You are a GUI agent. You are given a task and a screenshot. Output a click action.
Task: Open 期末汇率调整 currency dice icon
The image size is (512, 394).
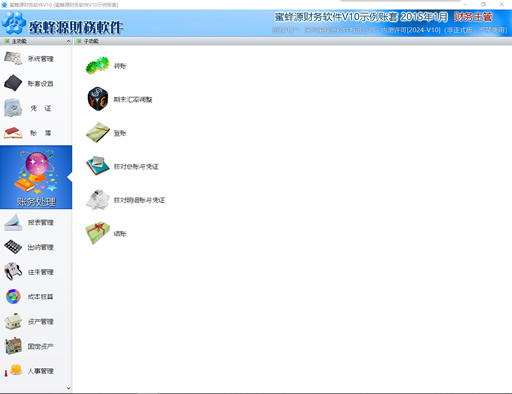point(98,99)
